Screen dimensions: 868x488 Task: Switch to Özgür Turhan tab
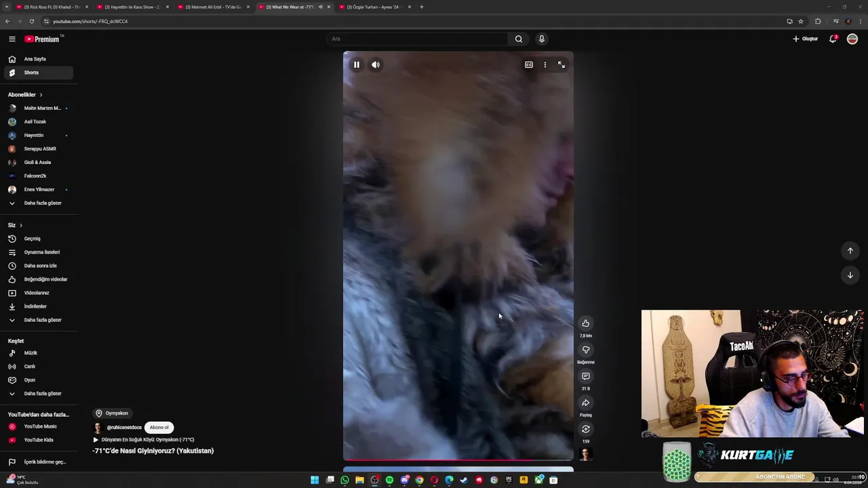[x=374, y=7]
